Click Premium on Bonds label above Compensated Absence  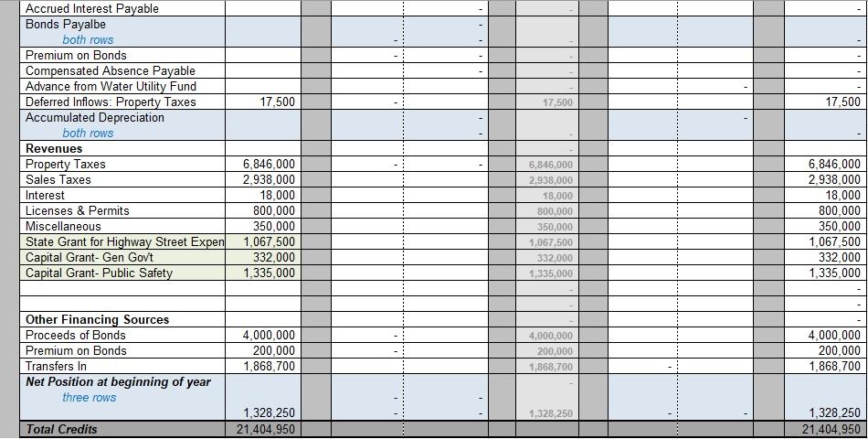coord(76,55)
